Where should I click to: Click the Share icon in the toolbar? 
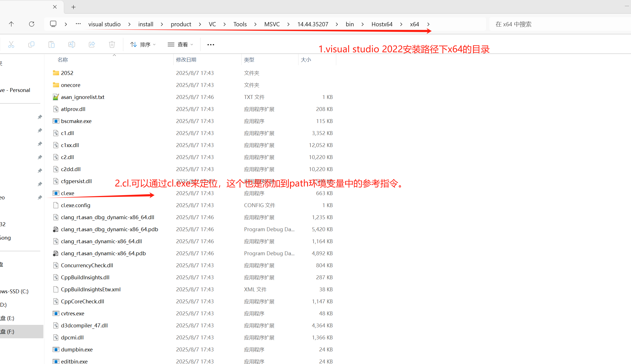pyautogui.click(x=92, y=44)
